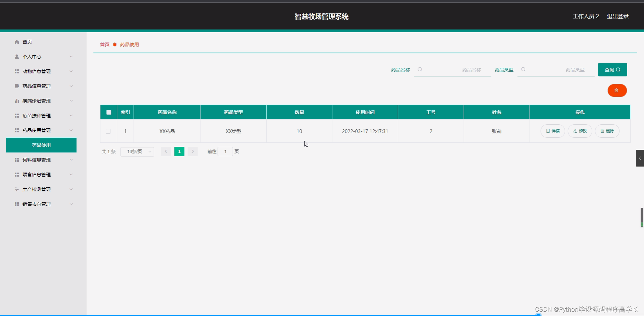Expand the 饲料信息管理 menu chevron
The width and height of the screenshot is (644, 316).
click(71, 160)
